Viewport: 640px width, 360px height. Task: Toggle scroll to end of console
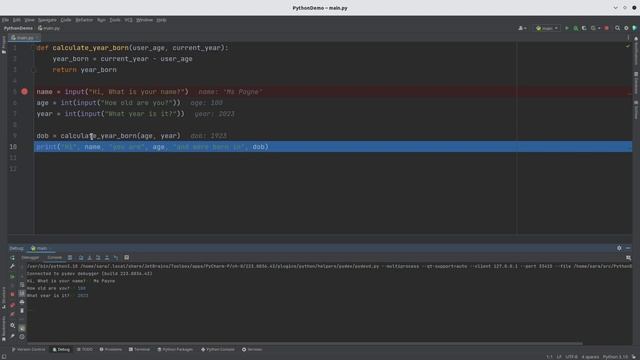pyautogui.click(x=22, y=293)
